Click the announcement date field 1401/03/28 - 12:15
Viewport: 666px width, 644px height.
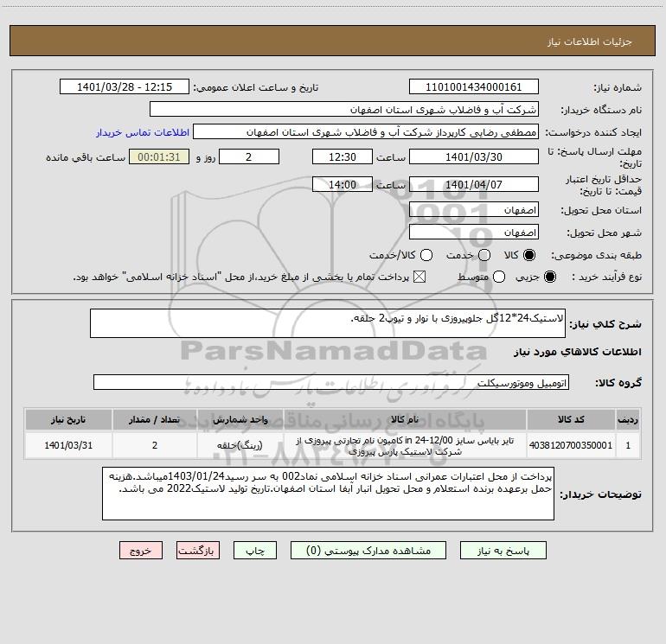(x=125, y=86)
